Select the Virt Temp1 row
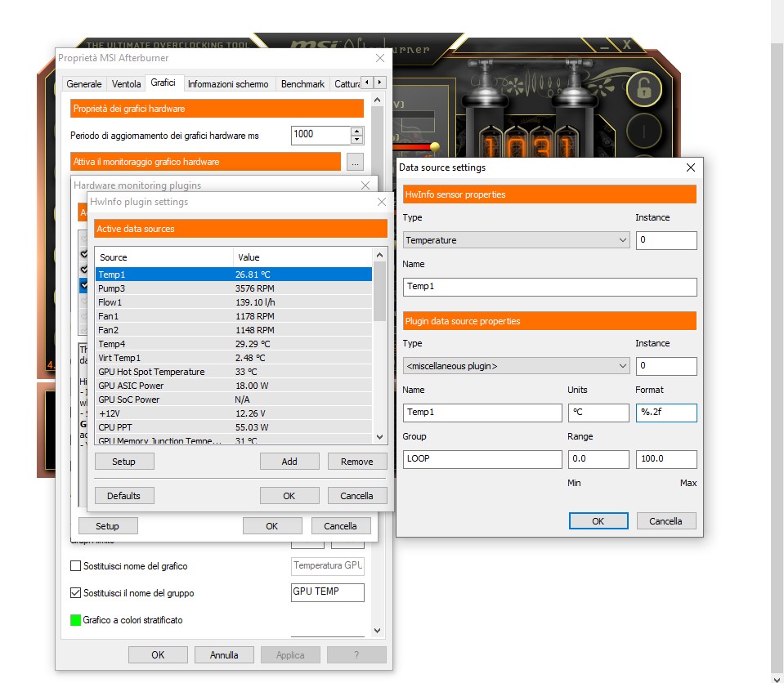784x683 pixels. 234,358
